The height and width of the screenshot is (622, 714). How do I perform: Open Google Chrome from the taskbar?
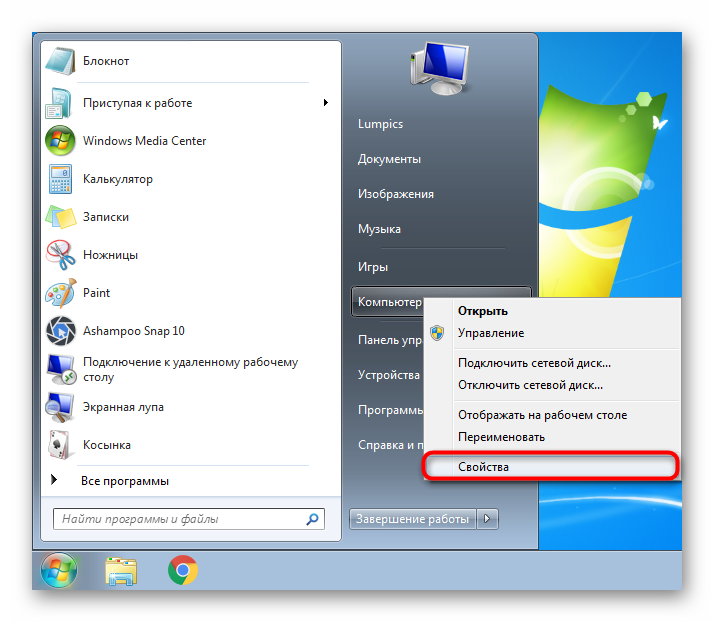click(183, 571)
